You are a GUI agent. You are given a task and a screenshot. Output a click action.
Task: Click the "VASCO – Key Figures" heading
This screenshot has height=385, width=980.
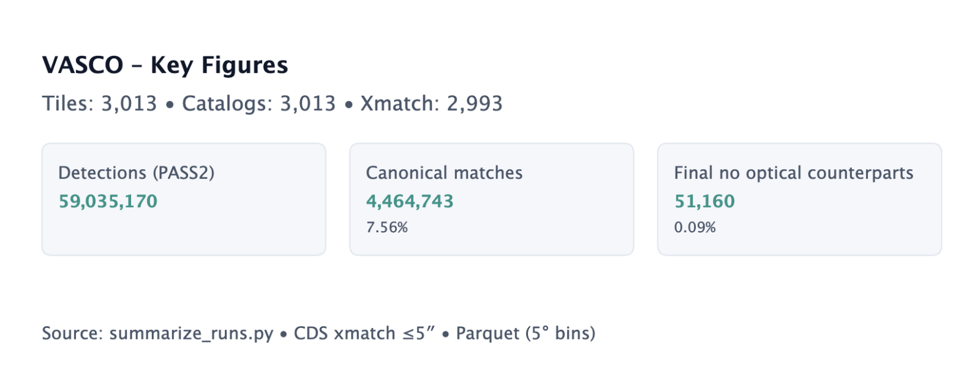[165, 65]
